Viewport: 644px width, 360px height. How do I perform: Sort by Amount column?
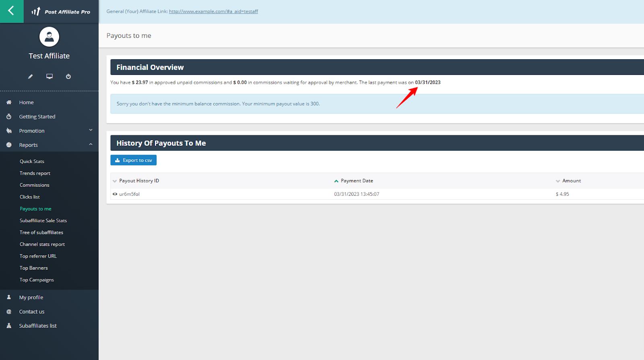(571, 181)
